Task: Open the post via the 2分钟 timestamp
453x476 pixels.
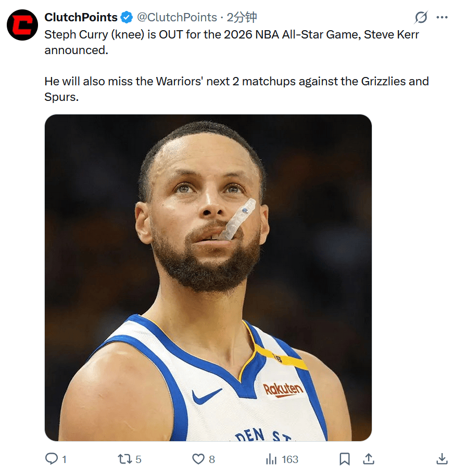Action: click(242, 17)
